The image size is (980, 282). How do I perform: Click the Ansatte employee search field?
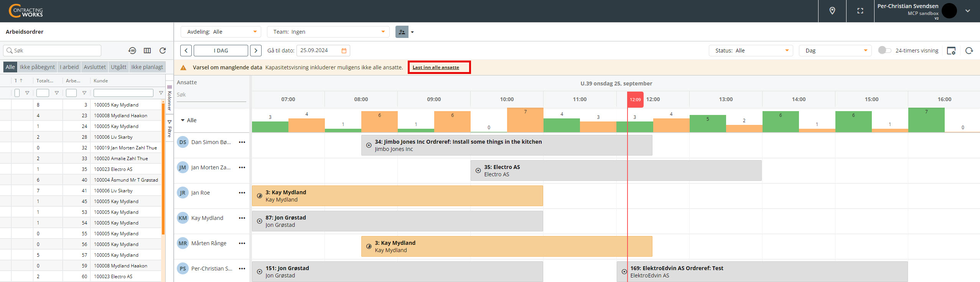tap(211, 95)
